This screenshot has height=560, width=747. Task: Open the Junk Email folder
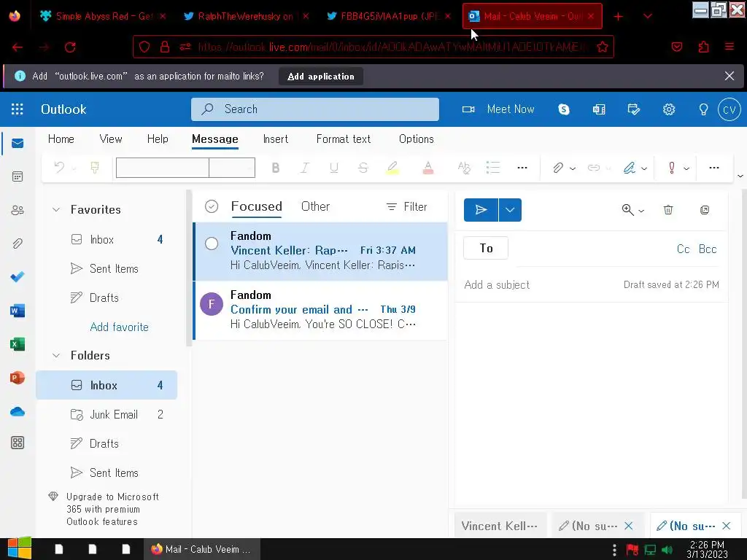pyautogui.click(x=107, y=415)
